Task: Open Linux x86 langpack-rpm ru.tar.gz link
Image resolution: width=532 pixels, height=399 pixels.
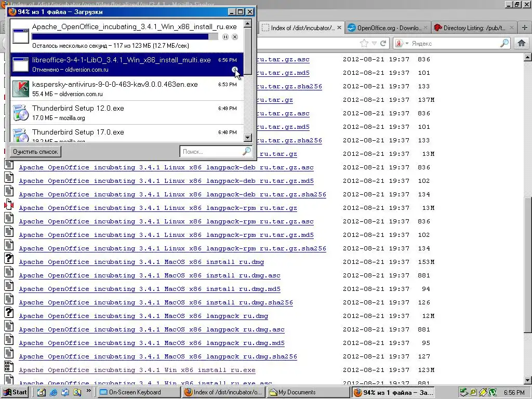Action: 158,208
